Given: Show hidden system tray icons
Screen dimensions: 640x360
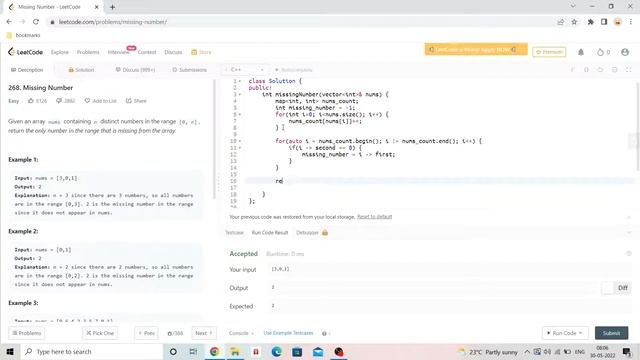Looking at the screenshot, I should (527, 351).
